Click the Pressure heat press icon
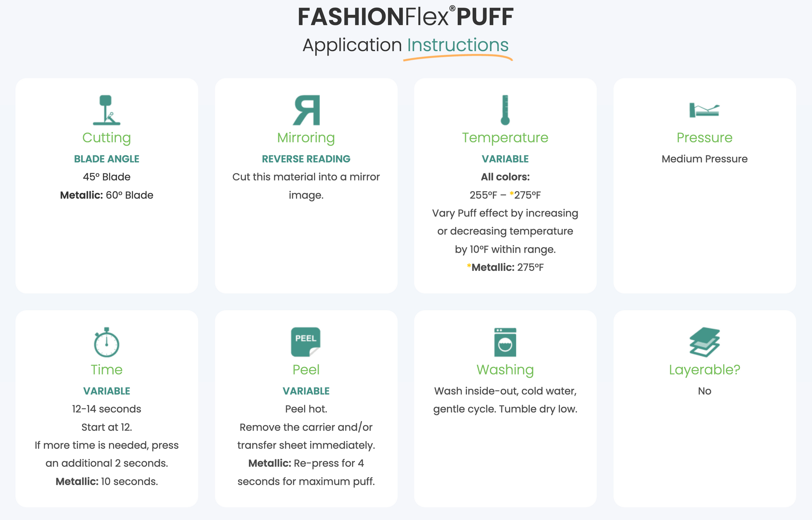Screen dimensions: 812x520 [704, 110]
